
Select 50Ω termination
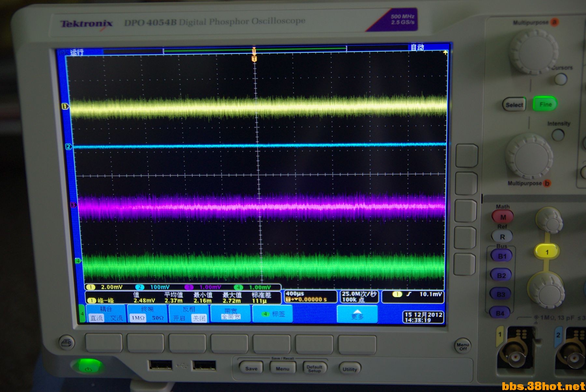click(x=158, y=318)
